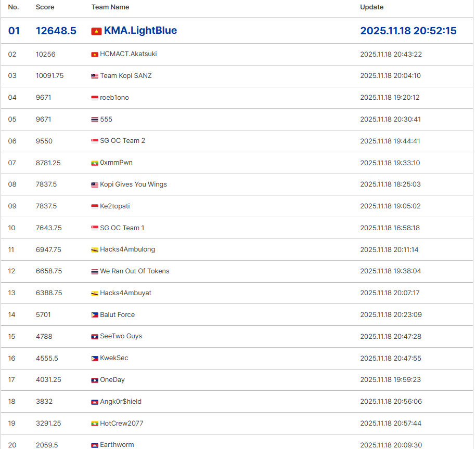Image resolution: width=476 pixels, height=449 pixels.
Task: Click the Cambodia flag beside Earthworm
Action: [95, 445]
